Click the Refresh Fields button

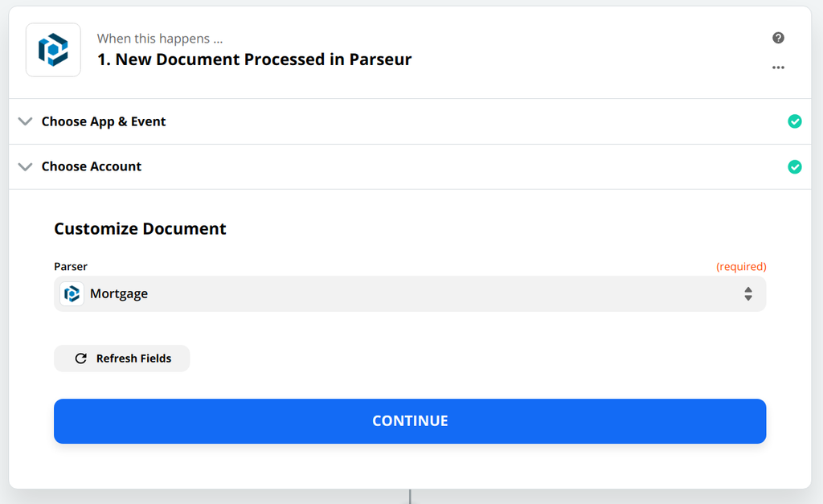coord(121,358)
